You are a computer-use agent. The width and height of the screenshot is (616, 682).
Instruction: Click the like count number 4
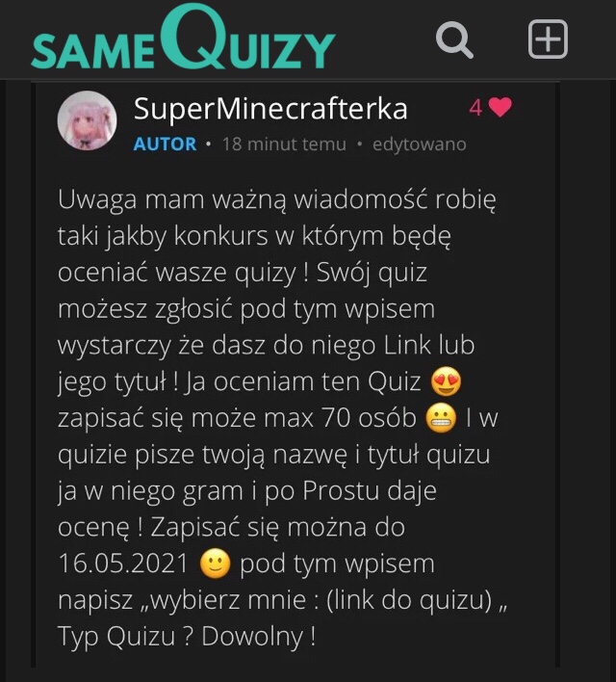pyautogui.click(x=475, y=108)
